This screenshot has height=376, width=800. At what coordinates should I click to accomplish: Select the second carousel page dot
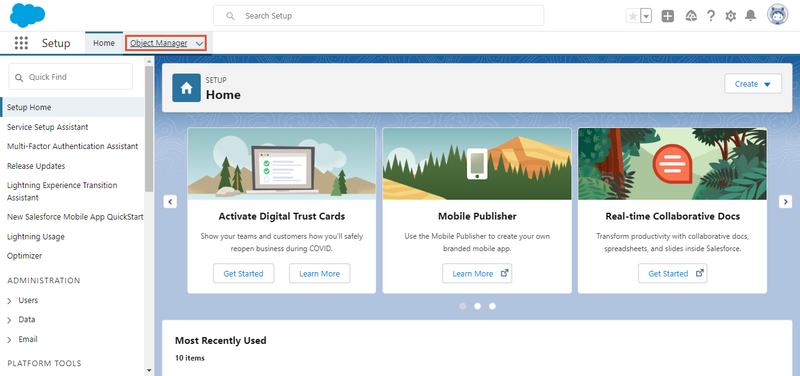point(478,306)
